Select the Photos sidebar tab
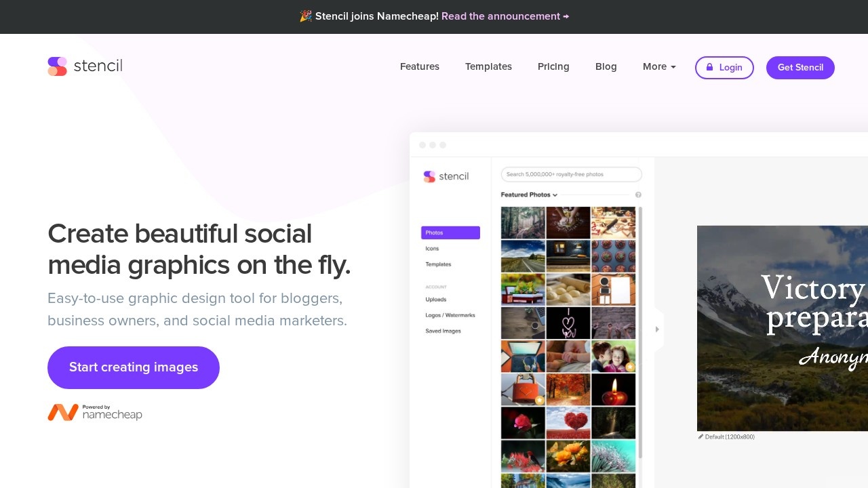868x488 pixels. pos(450,232)
